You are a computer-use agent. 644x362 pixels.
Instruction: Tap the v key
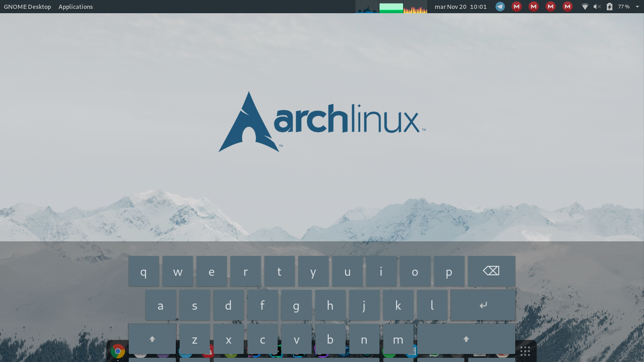(297, 339)
